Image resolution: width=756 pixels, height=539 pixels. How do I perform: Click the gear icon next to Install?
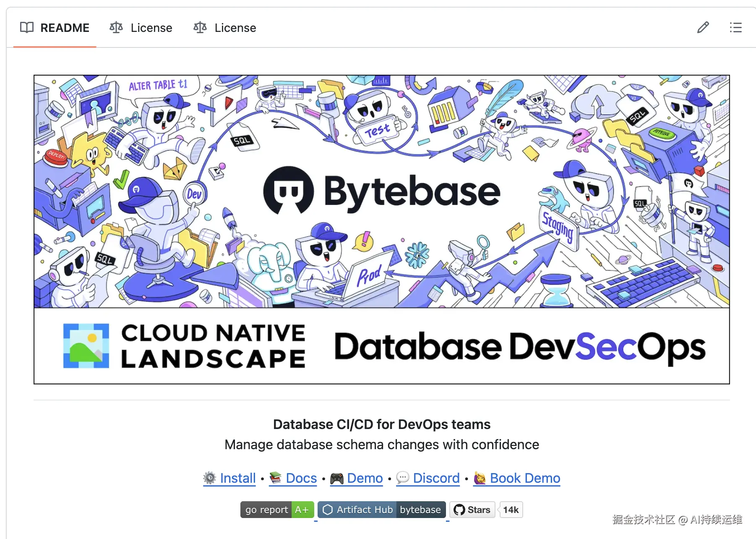pyautogui.click(x=209, y=478)
